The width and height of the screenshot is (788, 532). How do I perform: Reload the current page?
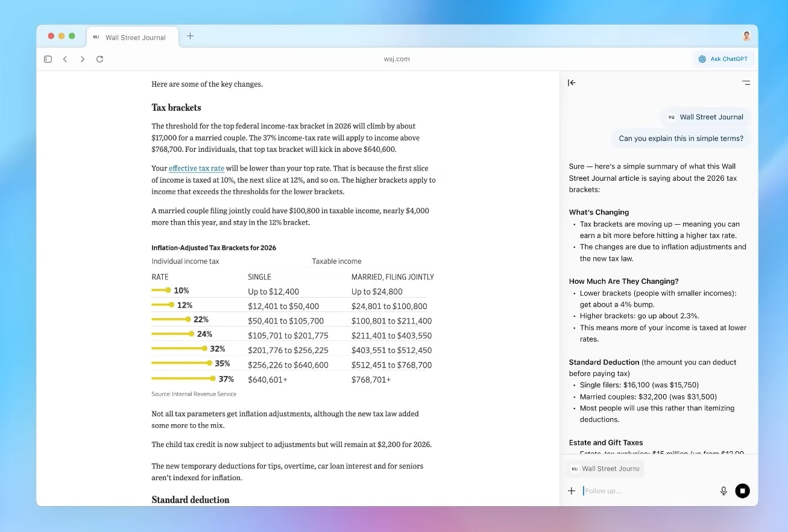tap(100, 59)
